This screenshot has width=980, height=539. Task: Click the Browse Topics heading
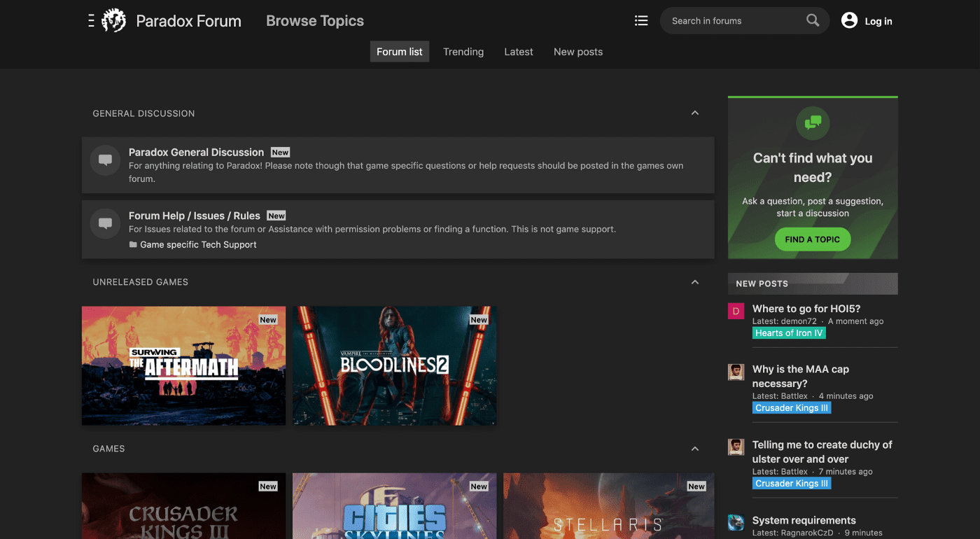pyautogui.click(x=315, y=21)
